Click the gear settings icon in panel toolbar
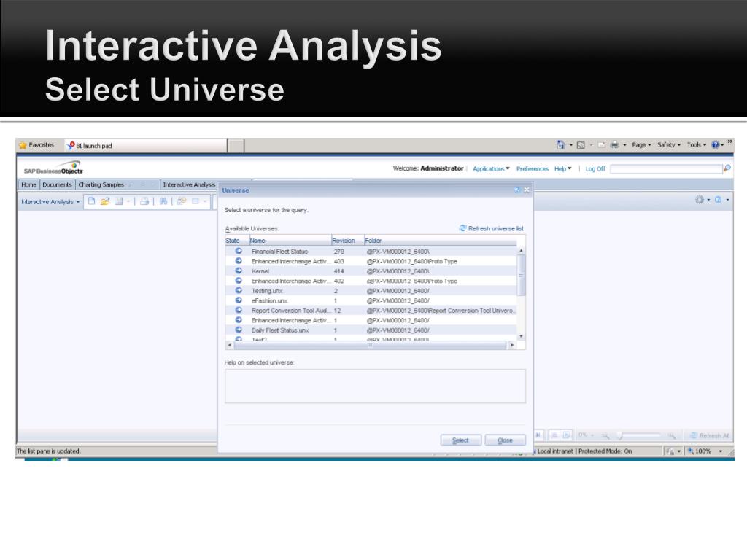Image resolution: width=747 pixels, height=560 pixels. (700, 200)
